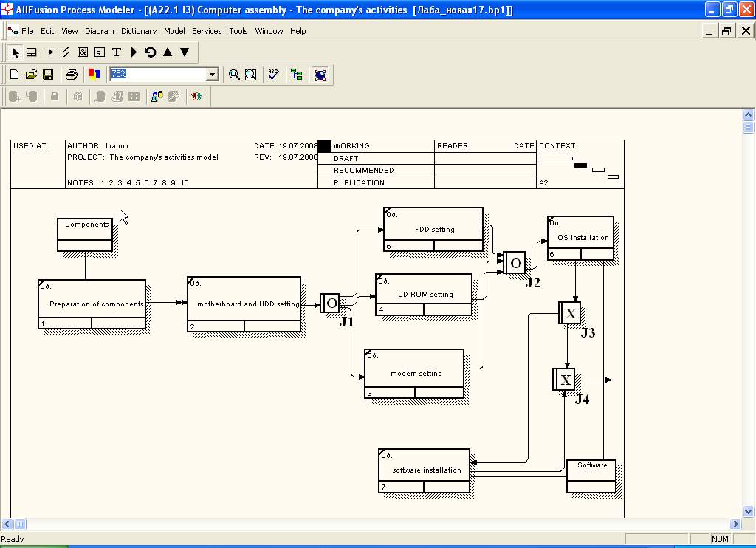Minimize the inner diagram window
This screenshot has height=548, width=756.
pyautogui.click(x=709, y=31)
